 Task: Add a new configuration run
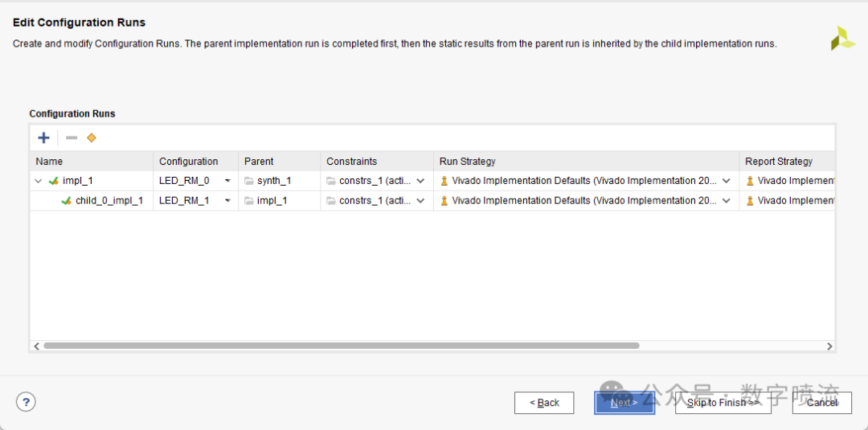[x=44, y=138]
